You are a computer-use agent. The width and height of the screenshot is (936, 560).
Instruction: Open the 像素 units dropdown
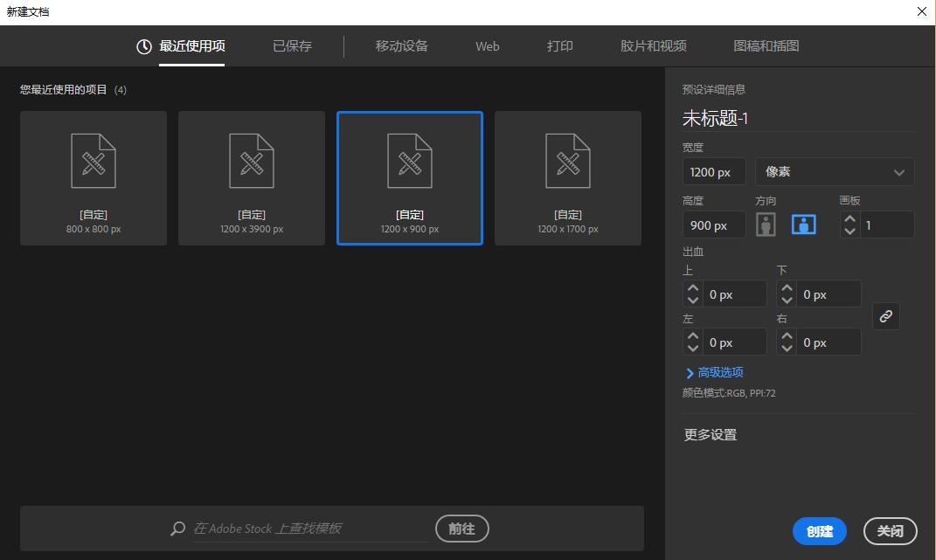coord(834,171)
